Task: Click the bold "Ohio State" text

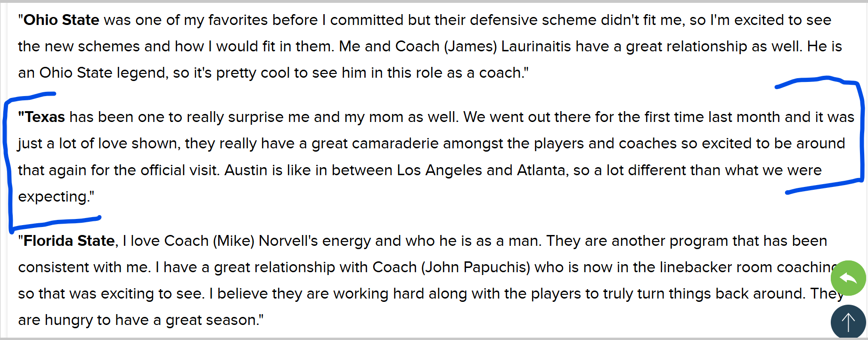Action: point(61,20)
